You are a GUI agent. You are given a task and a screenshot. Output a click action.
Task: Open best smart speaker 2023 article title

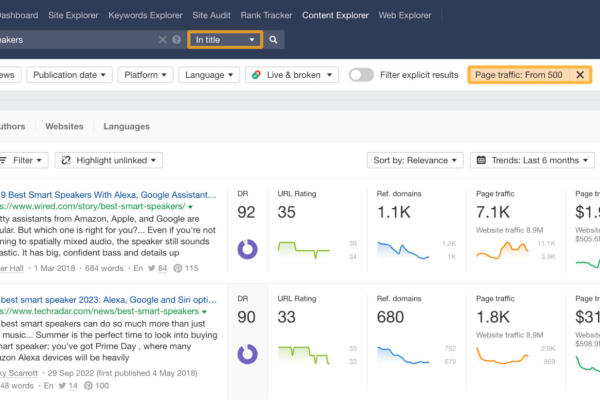tap(108, 300)
